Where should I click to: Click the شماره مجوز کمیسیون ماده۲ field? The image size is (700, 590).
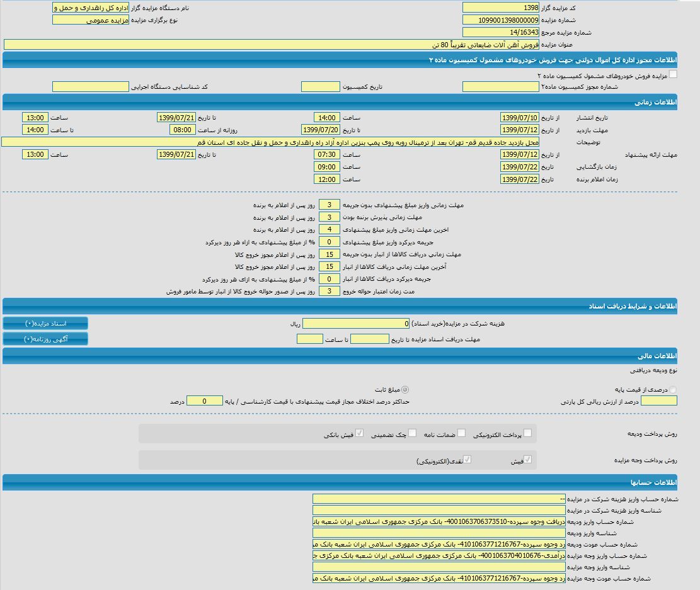pyautogui.click(x=500, y=87)
